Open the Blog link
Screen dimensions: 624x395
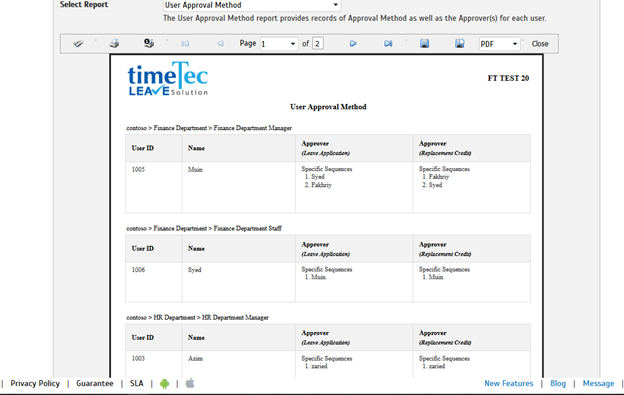pos(558,383)
